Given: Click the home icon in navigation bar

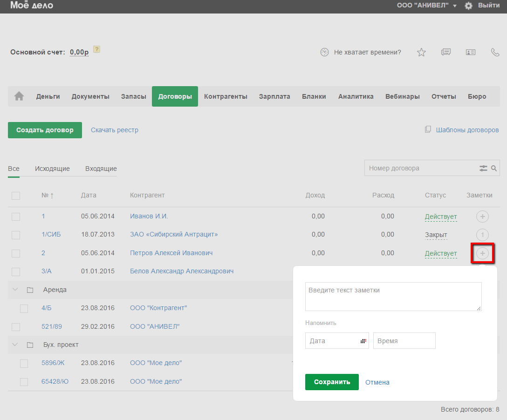Looking at the screenshot, I should (19, 96).
